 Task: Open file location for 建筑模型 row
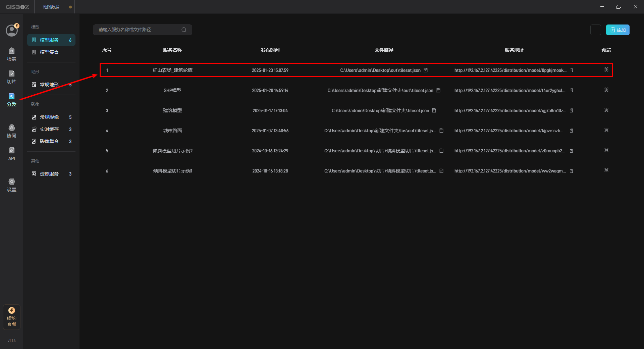click(434, 110)
